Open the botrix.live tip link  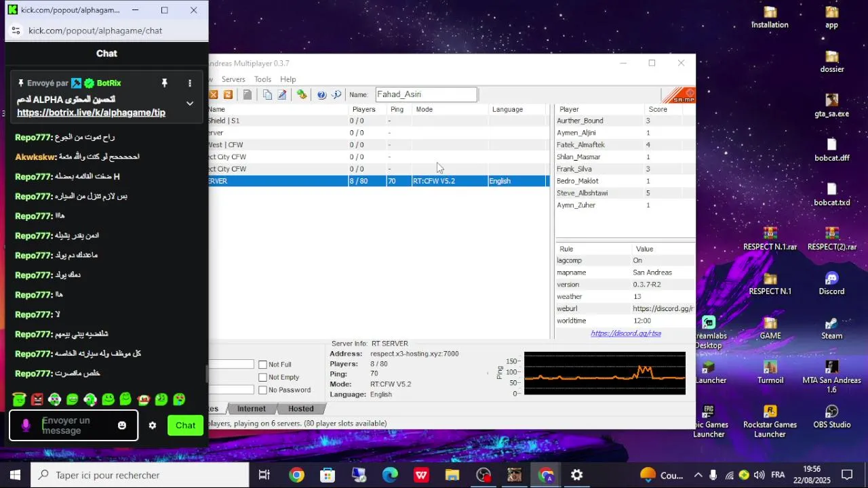click(x=91, y=113)
